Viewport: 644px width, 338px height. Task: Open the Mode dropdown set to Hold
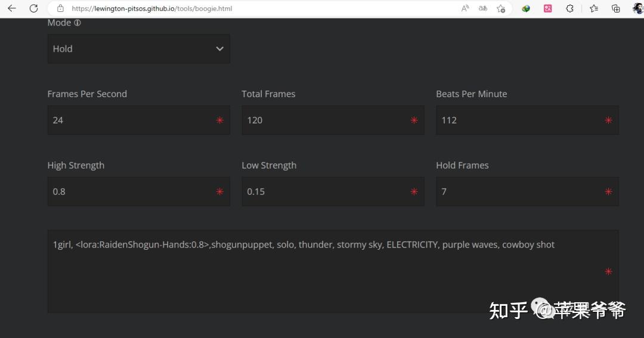pos(138,49)
